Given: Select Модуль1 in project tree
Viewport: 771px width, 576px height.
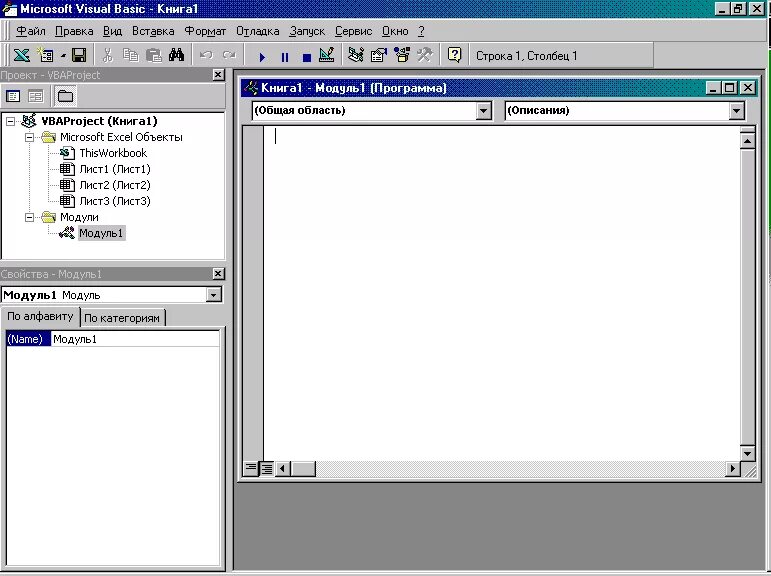Looking at the screenshot, I should tap(101, 233).
